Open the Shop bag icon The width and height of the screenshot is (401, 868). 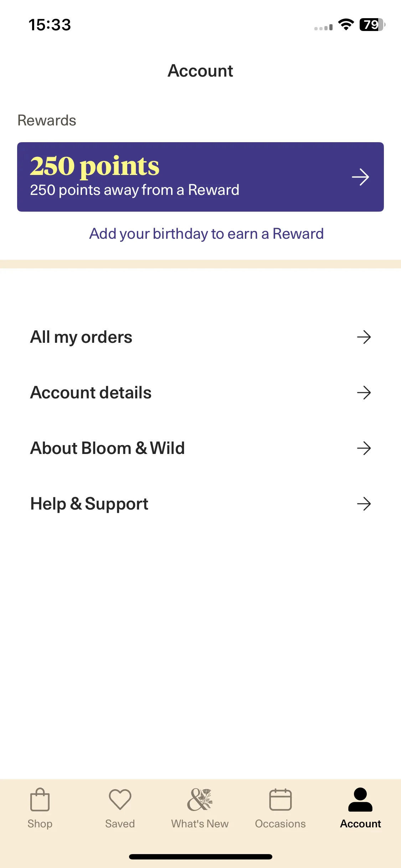click(x=40, y=799)
